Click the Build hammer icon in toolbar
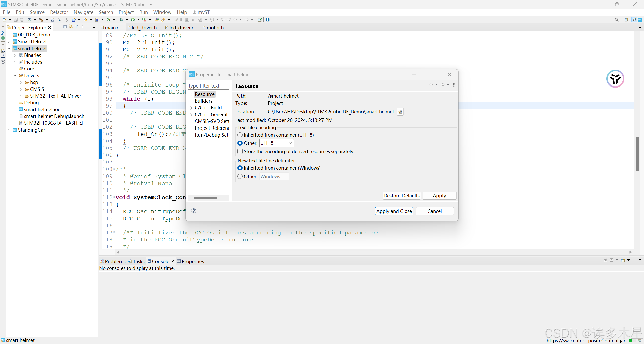This screenshot has width=644, height=344. click(x=41, y=20)
